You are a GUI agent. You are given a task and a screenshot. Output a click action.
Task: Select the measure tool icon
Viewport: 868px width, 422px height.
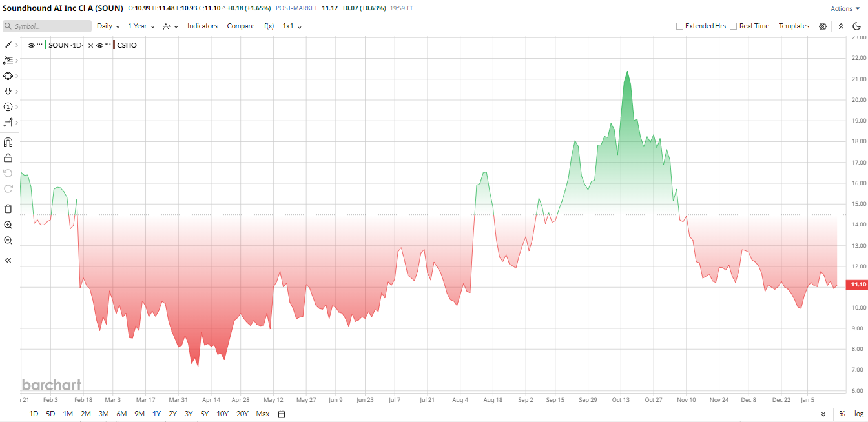(x=8, y=122)
